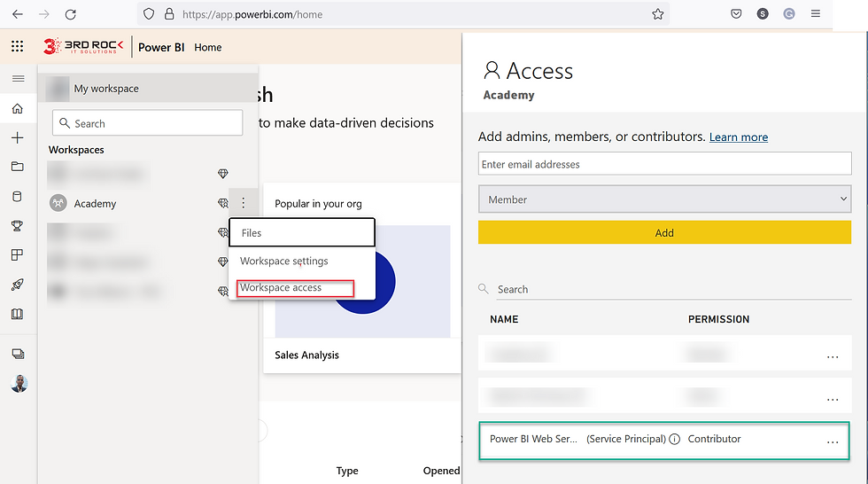Focus the Enter email addresses field

(665, 164)
